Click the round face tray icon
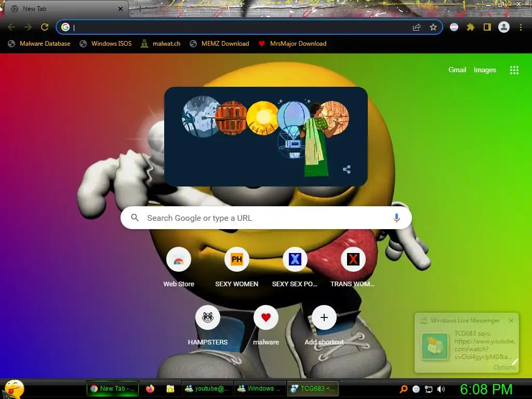Viewport: 532px width, 399px height. (416, 389)
